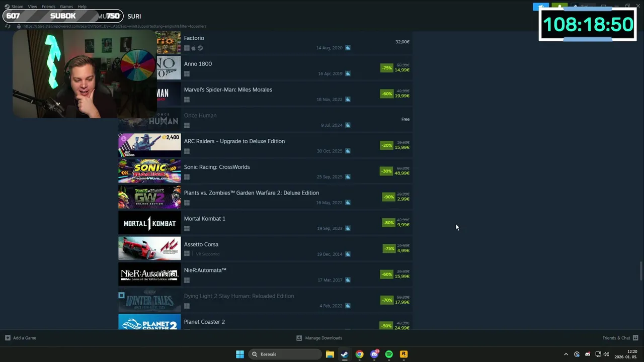Click the -60% discount badge on Spider-Man row
644x362 pixels.
(x=386, y=94)
